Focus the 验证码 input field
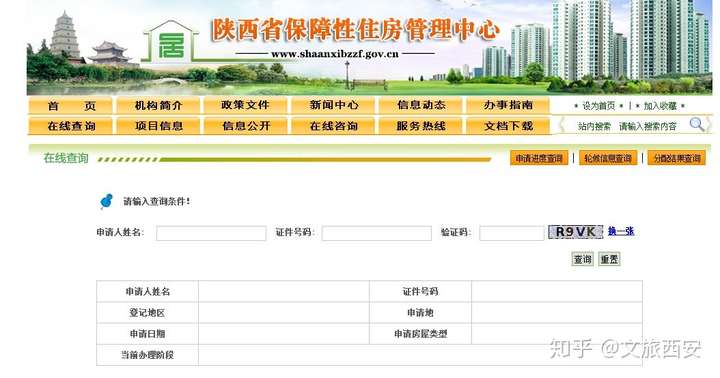The image size is (720, 378). (x=512, y=233)
